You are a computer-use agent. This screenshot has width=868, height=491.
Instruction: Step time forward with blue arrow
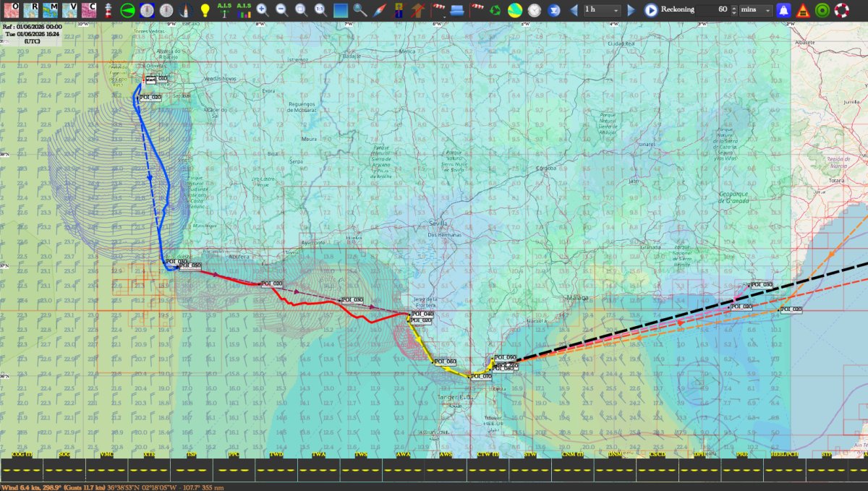(630, 9)
